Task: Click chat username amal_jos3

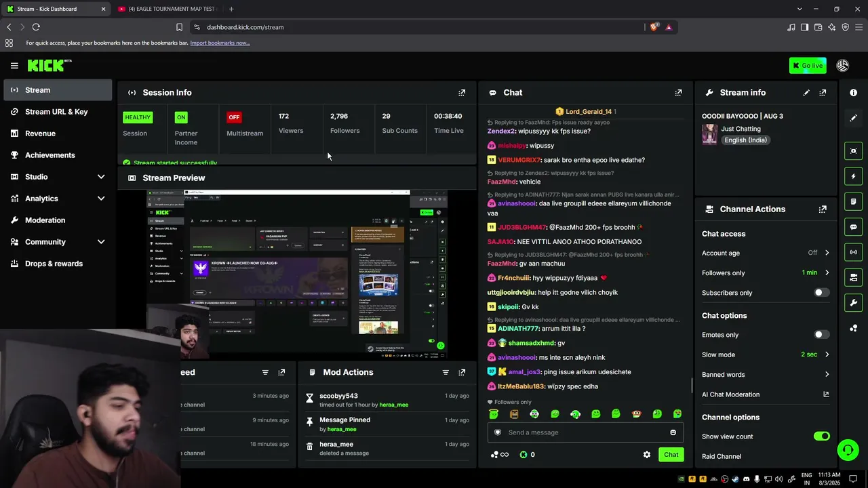Action: [524, 372]
